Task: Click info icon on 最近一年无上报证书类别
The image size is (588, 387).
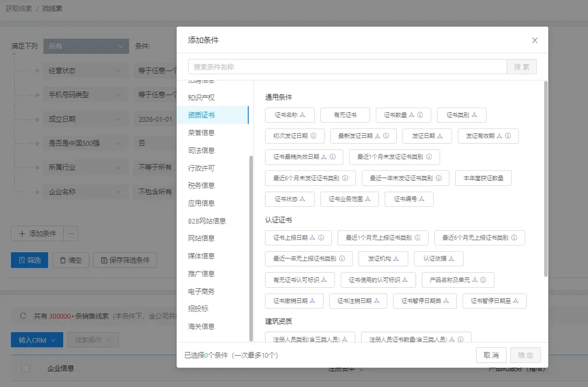Action: pos(342,259)
